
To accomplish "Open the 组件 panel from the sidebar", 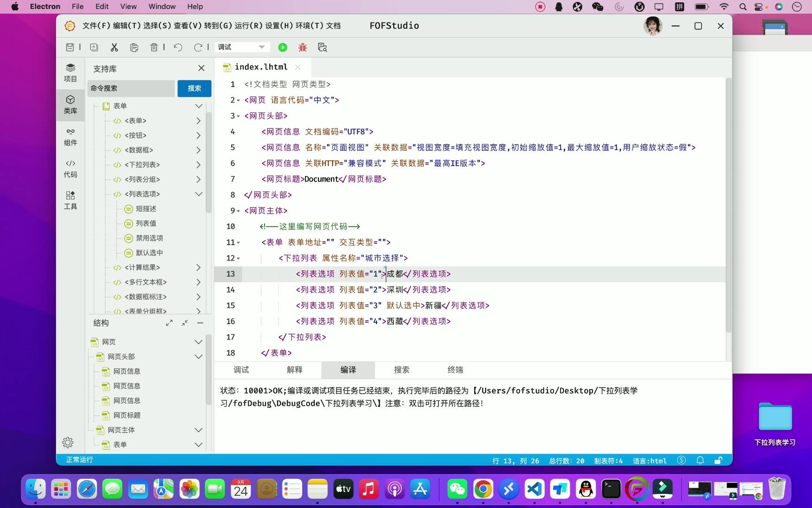I will pyautogui.click(x=70, y=136).
